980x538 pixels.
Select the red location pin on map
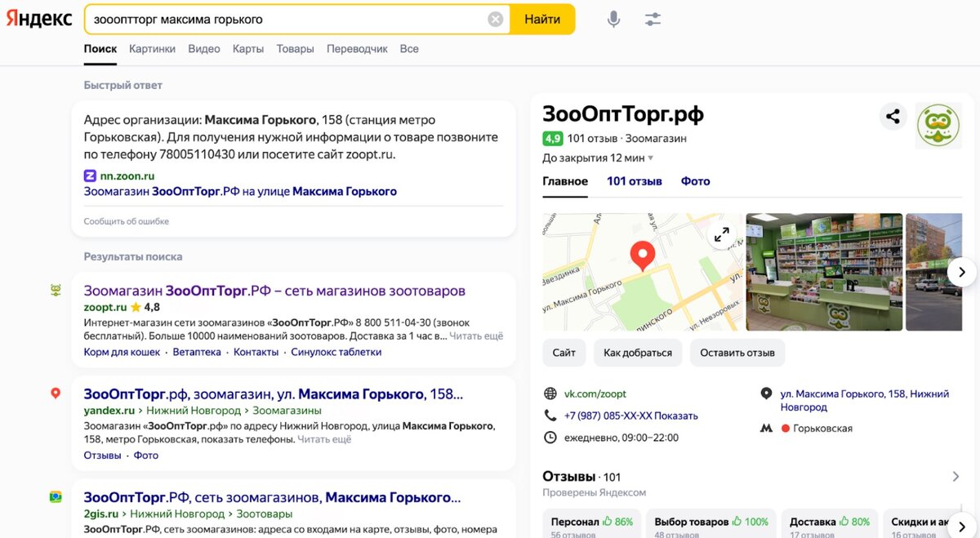642,256
